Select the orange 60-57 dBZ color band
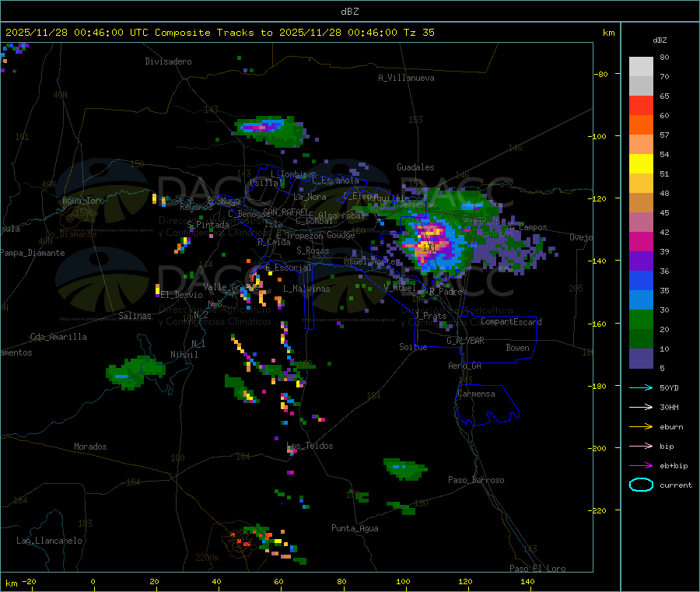The image size is (700, 592). coord(641,125)
